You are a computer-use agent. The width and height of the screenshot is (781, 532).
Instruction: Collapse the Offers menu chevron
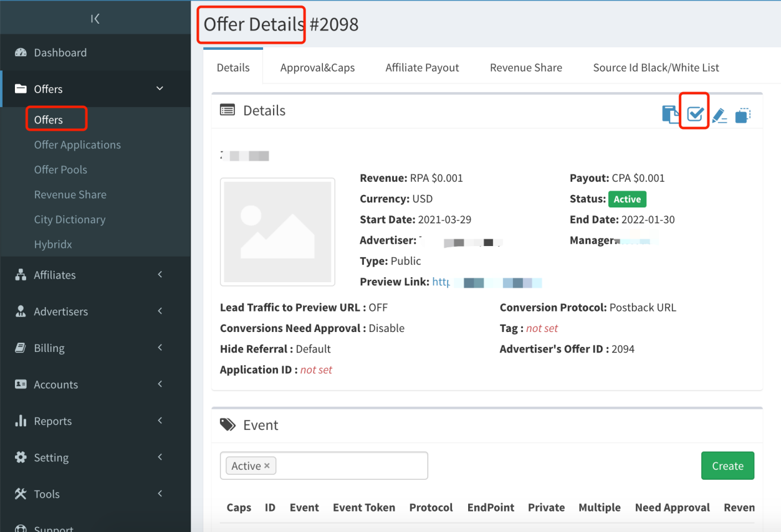(160, 88)
